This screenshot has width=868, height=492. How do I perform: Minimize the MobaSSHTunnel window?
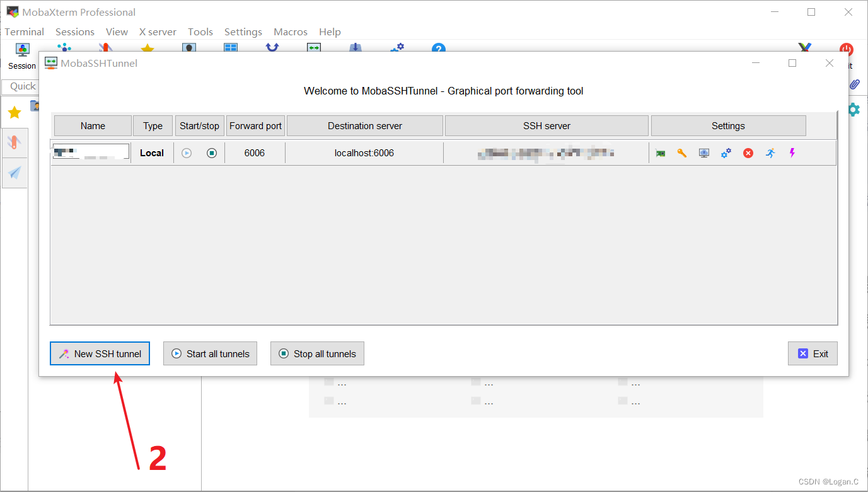(x=755, y=63)
